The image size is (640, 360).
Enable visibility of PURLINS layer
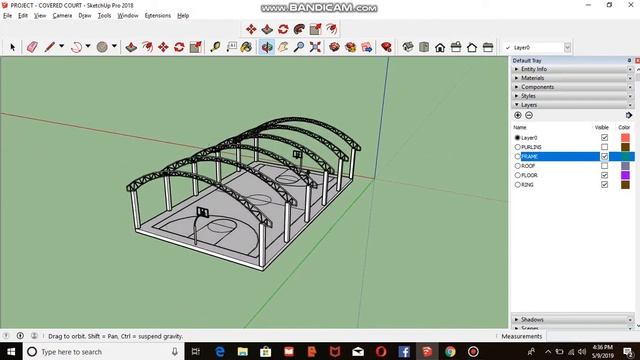point(604,147)
